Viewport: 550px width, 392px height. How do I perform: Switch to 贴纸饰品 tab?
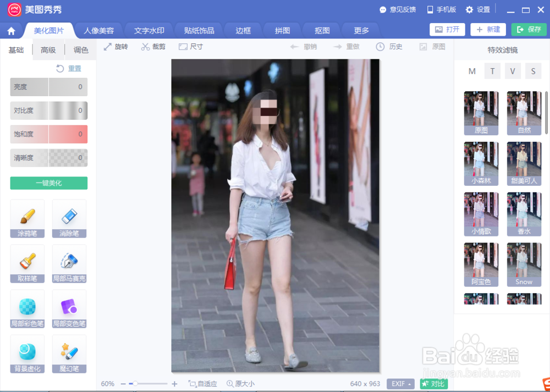coord(199,31)
